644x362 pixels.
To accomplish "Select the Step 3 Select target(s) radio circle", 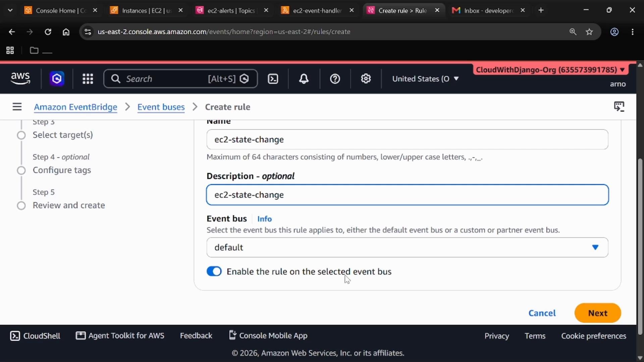I will (x=21, y=135).
